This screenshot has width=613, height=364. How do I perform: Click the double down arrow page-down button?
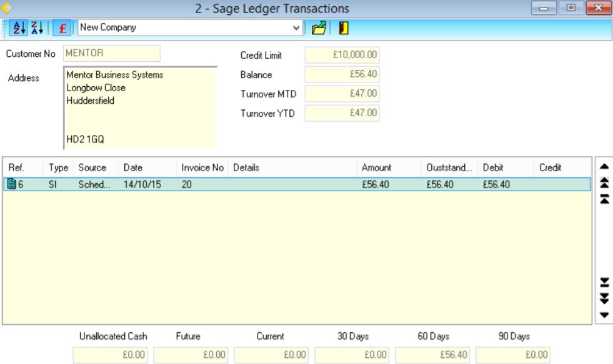click(x=604, y=299)
